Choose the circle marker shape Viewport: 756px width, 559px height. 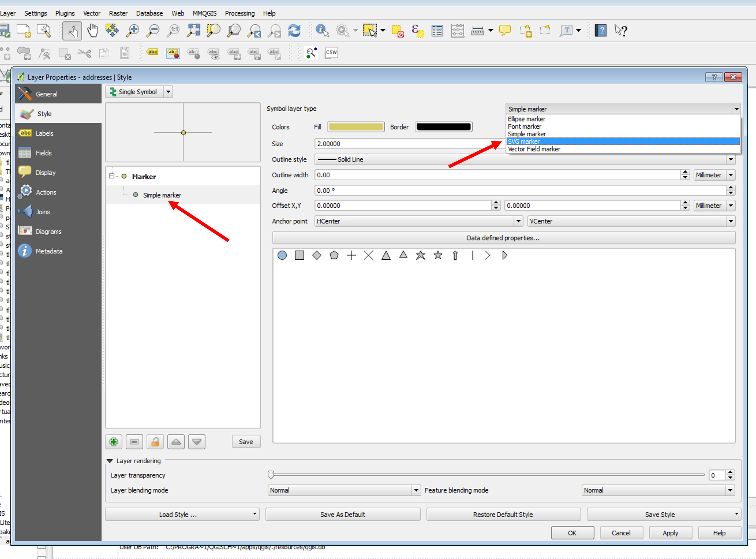282,255
